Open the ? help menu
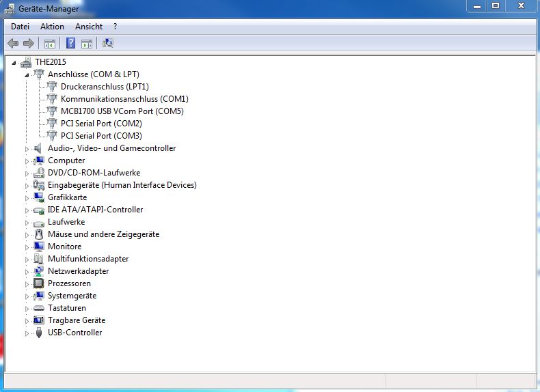540x392 pixels. coord(115,27)
